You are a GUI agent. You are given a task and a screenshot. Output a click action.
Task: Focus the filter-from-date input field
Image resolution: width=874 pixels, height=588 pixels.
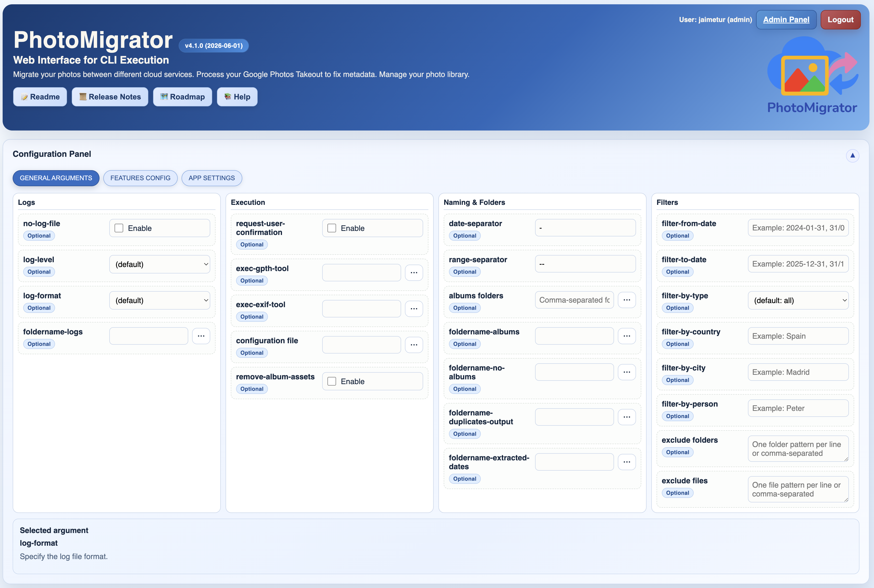tap(798, 228)
